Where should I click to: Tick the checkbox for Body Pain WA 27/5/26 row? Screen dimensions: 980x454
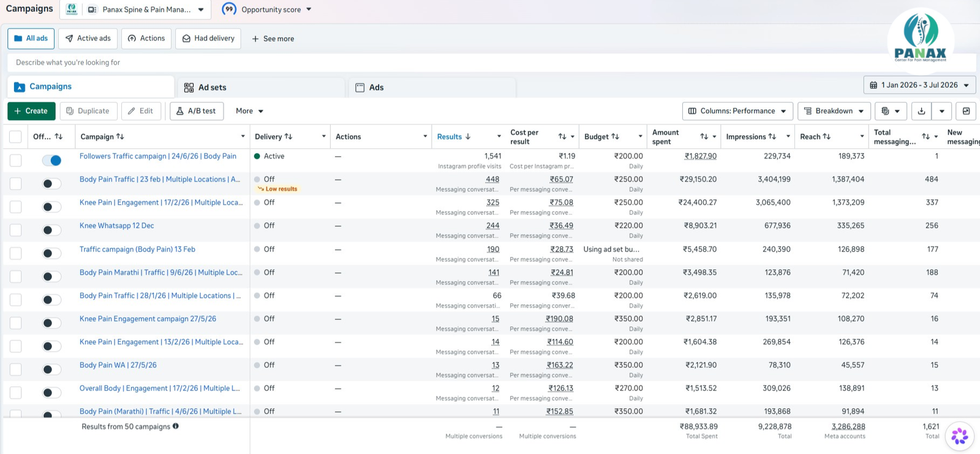click(15, 370)
